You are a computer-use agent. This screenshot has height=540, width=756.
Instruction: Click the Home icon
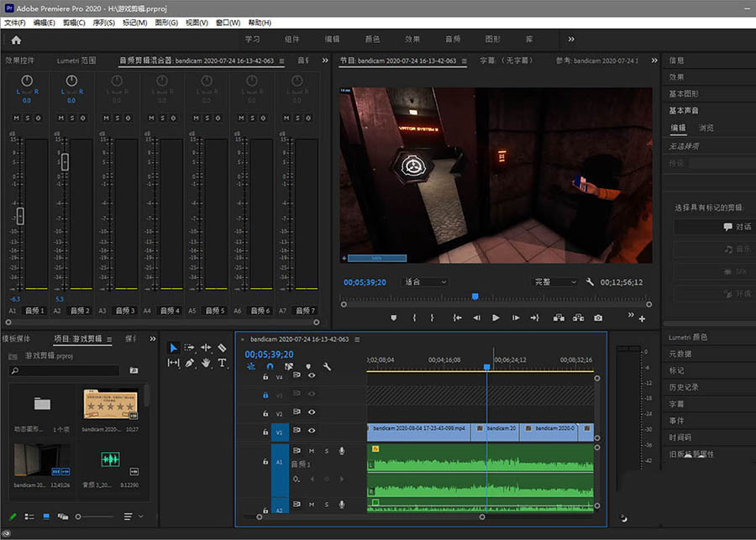(16, 39)
